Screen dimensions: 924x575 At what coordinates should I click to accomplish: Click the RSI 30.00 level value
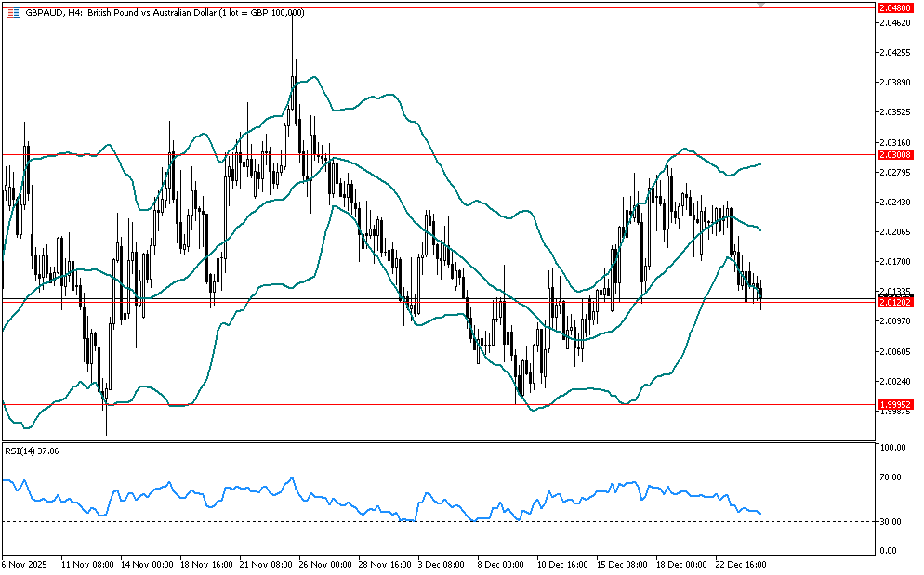point(892,522)
